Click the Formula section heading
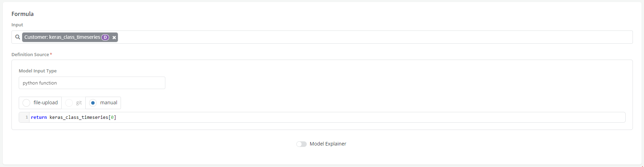Viewport: 644px width, 167px height. 23,14
